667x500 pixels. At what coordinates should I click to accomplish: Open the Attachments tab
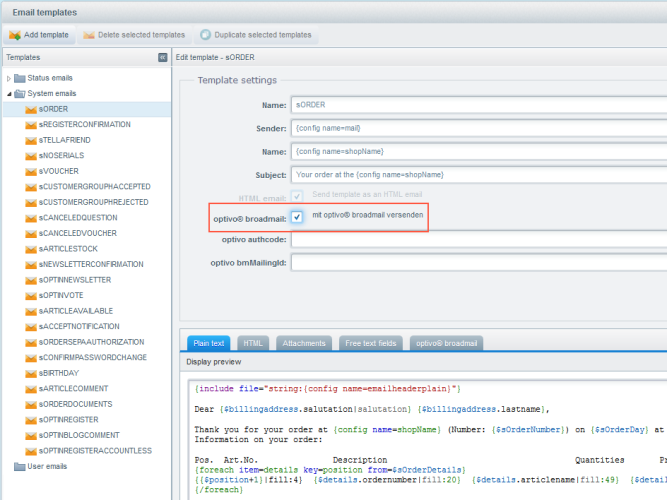304,343
